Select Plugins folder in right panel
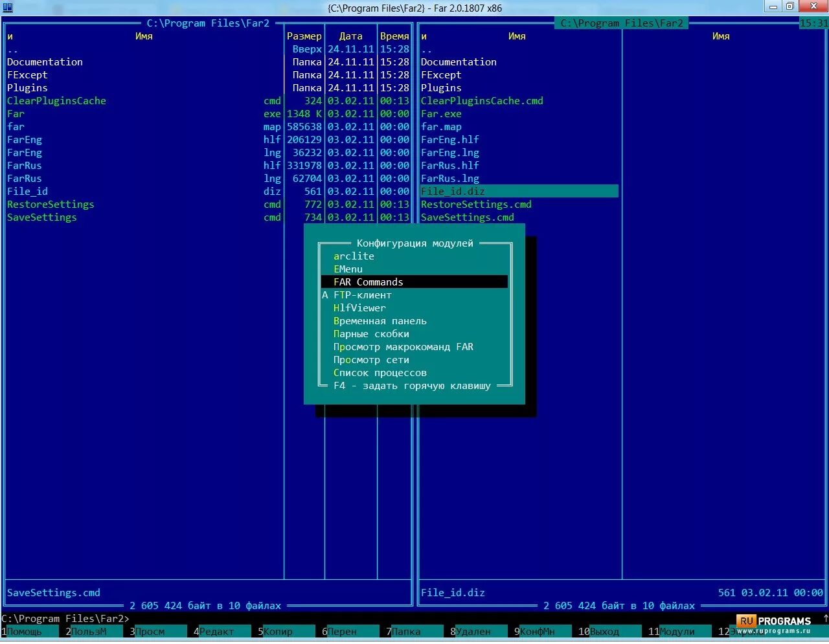 pyautogui.click(x=441, y=88)
